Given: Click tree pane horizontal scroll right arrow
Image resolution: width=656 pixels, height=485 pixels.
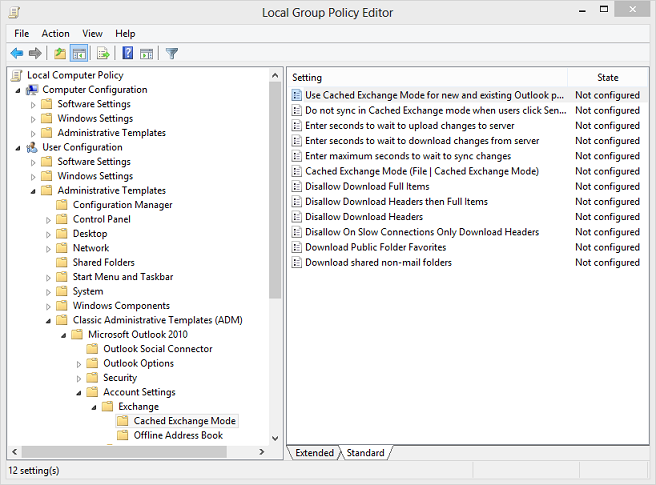Looking at the screenshot, I should click(x=262, y=452).
